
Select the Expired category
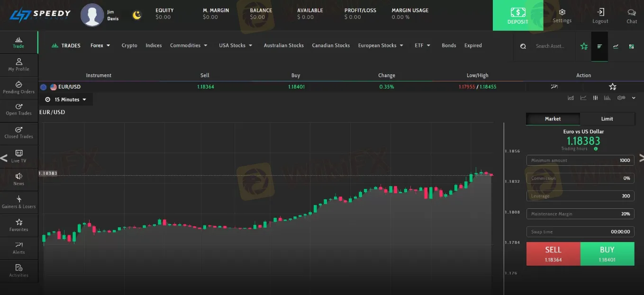click(473, 45)
